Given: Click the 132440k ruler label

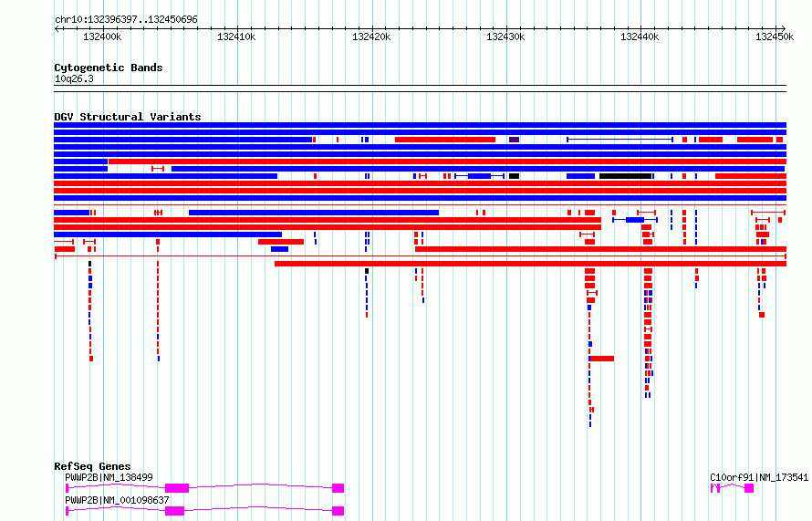Looking at the screenshot, I should click(x=640, y=36).
